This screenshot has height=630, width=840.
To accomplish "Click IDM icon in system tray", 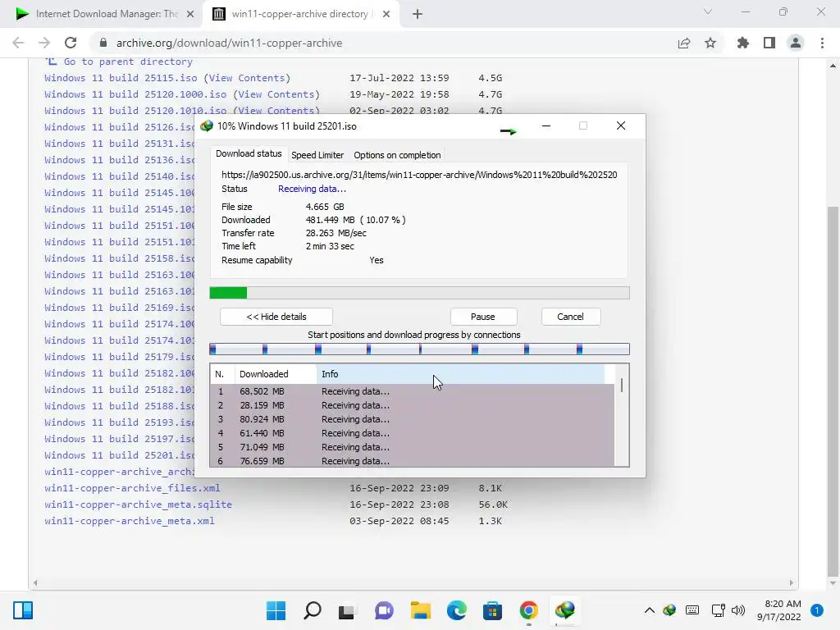I will pos(669,610).
